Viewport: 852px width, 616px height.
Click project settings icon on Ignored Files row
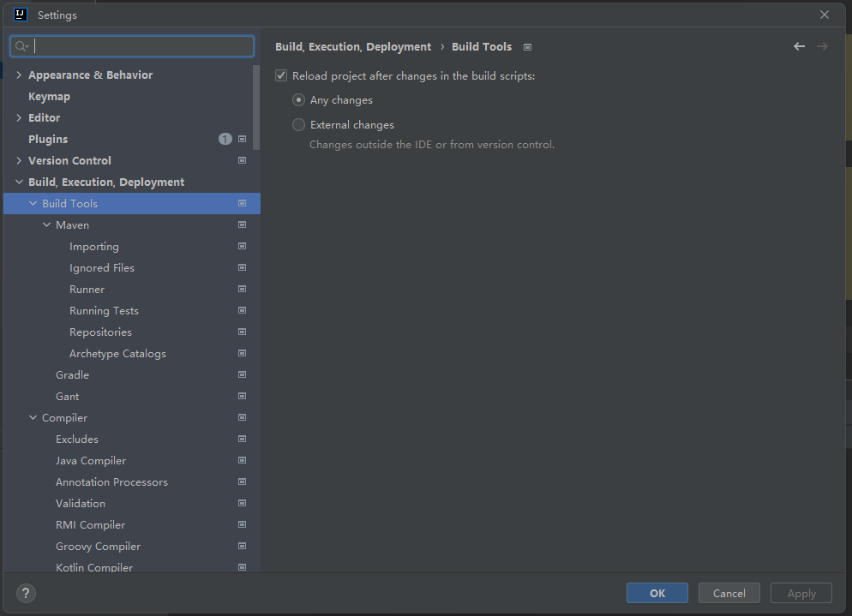(243, 267)
